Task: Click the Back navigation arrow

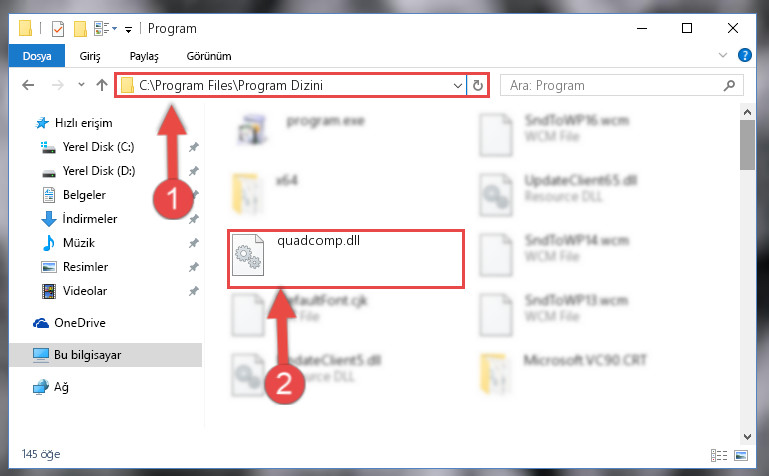Action: point(28,85)
